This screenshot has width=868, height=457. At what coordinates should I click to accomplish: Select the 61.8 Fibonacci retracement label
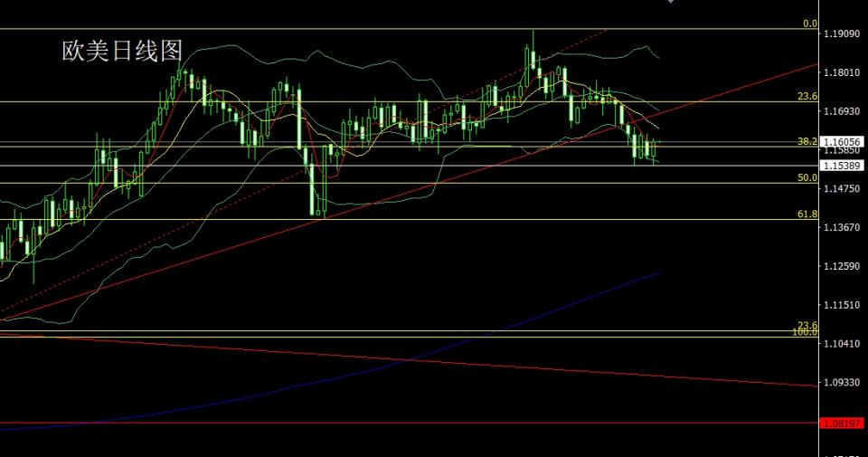tap(807, 214)
